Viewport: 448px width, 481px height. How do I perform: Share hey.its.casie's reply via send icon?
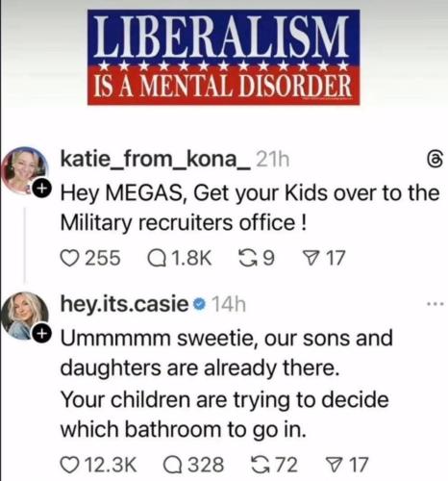pyautogui.click(x=336, y=466)
